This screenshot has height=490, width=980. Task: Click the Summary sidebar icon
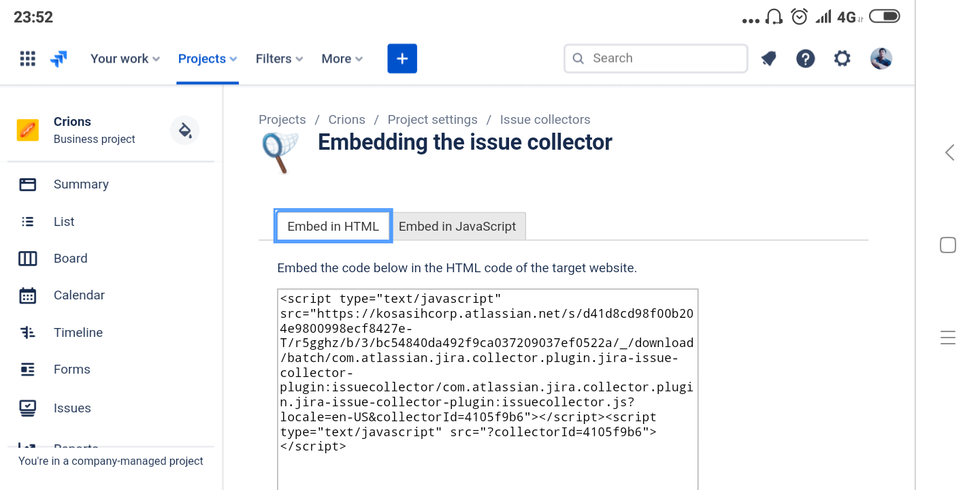(28, 184)
